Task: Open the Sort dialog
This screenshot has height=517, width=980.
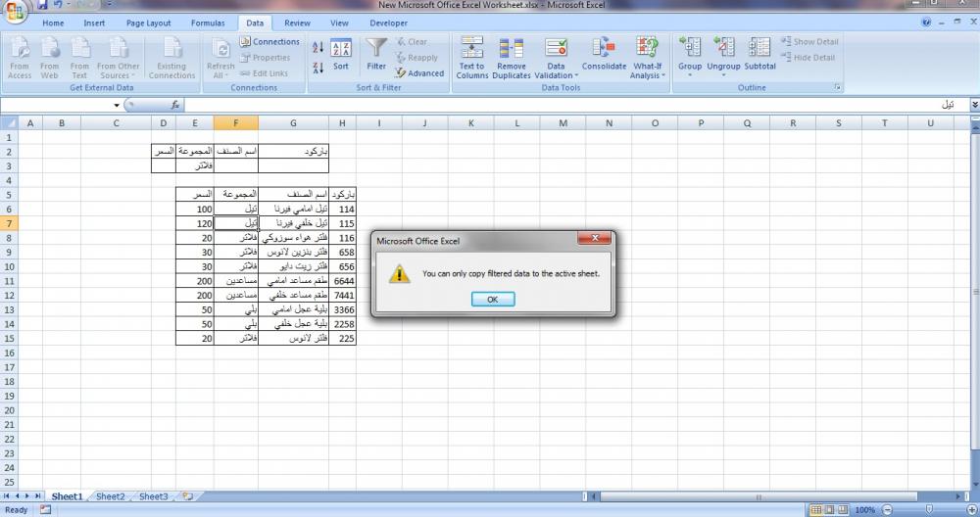Action: 341,55
